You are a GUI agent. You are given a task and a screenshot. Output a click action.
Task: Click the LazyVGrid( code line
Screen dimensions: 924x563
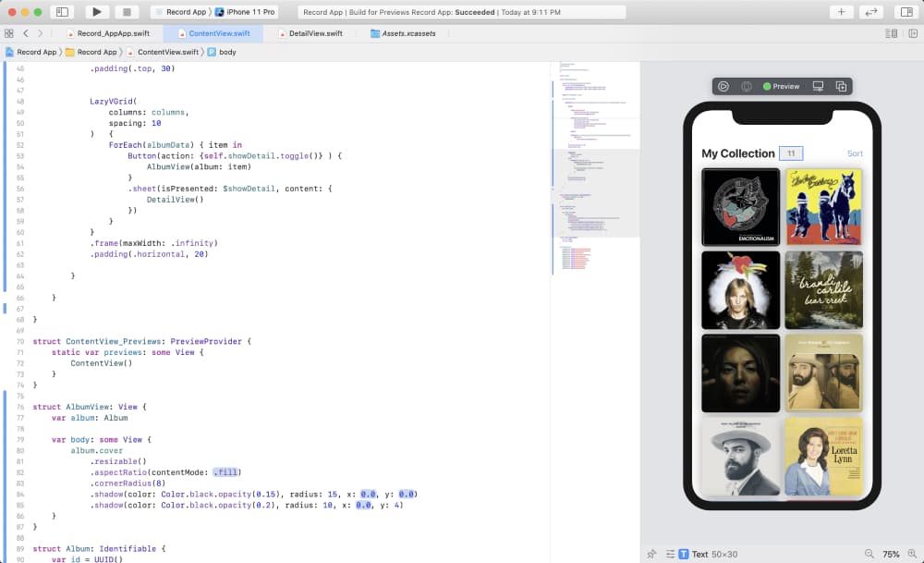(114, 102)
